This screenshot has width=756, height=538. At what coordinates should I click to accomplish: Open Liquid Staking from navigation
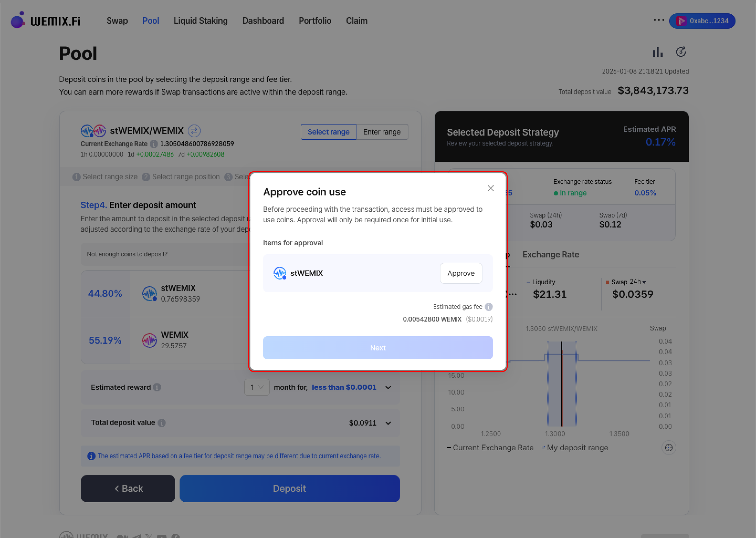pos(201,20)
